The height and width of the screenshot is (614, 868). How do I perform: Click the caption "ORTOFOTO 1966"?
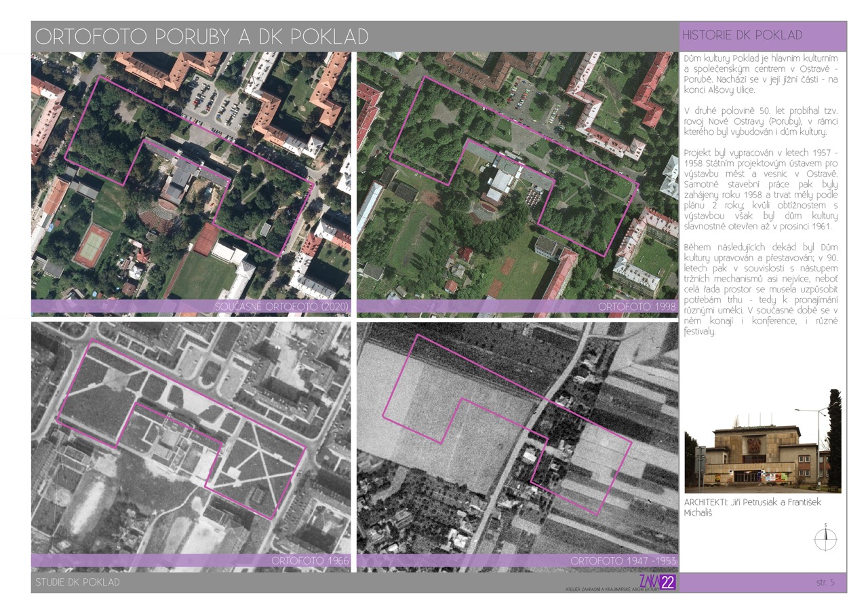pyautogui.click(x=310, y=561)
